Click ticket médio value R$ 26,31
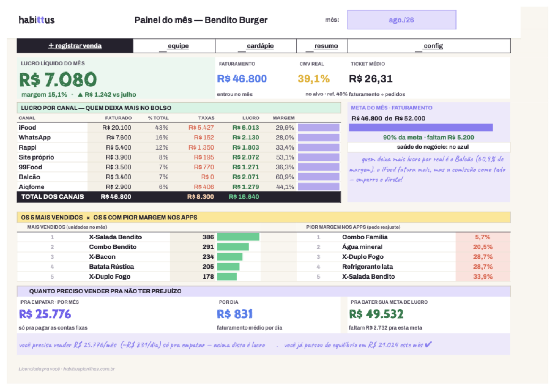The image size is (555, 392). 371,79
